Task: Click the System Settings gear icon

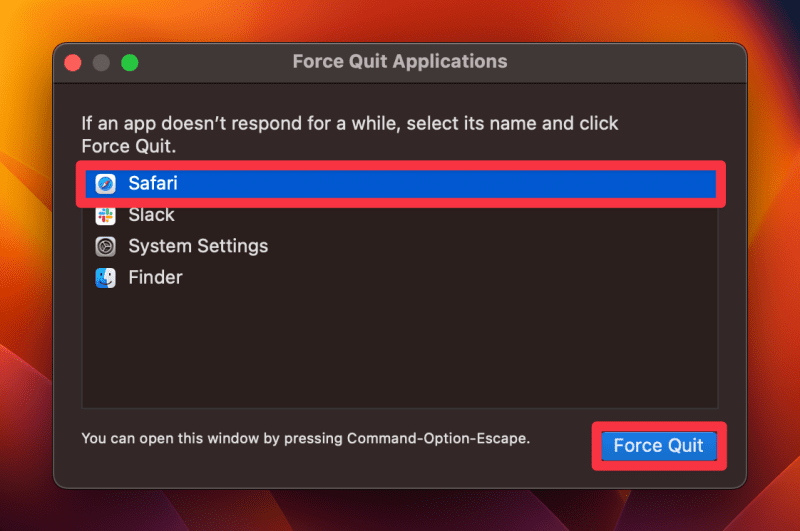Action: point(105,246)
